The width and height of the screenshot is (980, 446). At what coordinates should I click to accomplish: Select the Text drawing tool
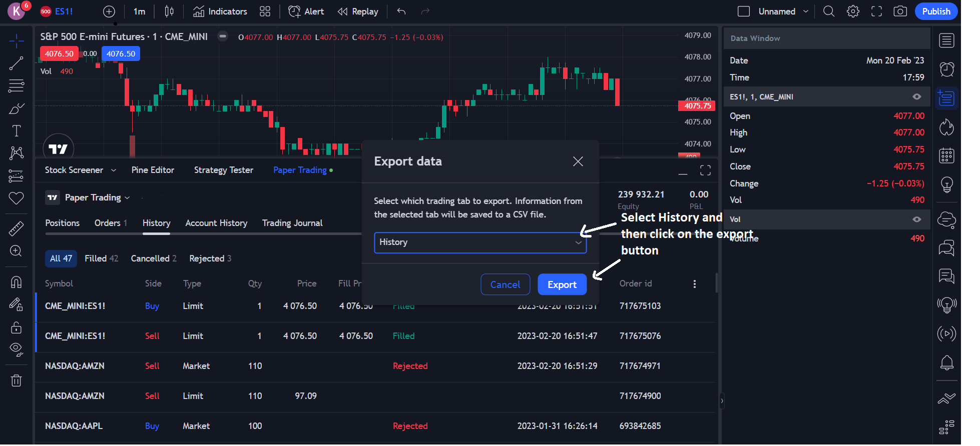pyautogui.click(x=17, y=131)
